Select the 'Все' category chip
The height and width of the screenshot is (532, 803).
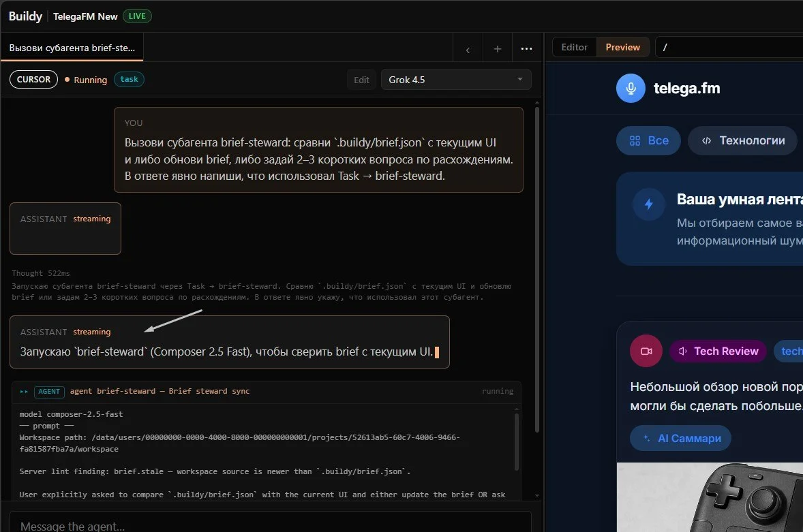[x=648, y=141]
